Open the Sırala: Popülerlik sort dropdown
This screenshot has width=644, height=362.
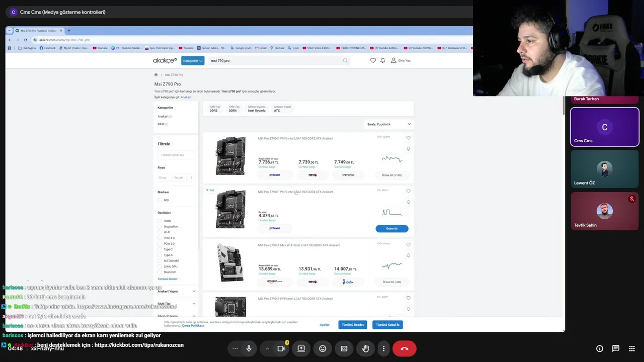tap(388, 124)
